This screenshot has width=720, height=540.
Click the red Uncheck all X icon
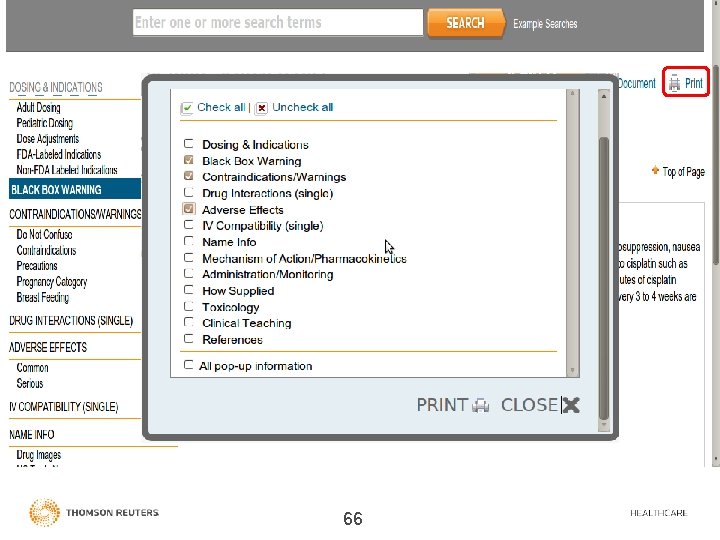pyautogui.click(x=261, y=108)
